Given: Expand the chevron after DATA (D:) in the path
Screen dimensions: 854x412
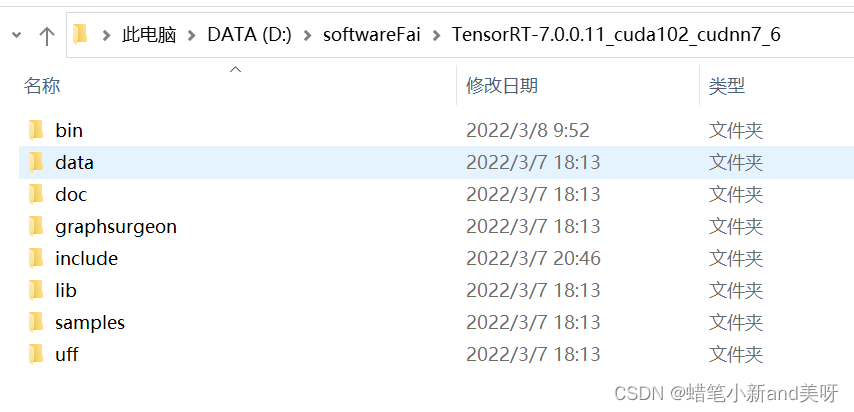Looking at the screenshot, I should 307,35.
